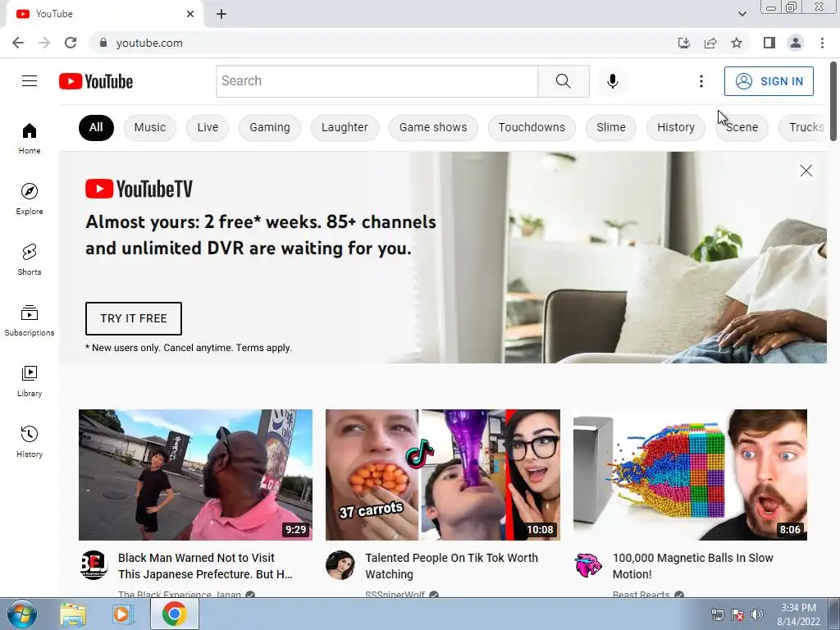
Task: Start voice search with microphone icon
Action: [612, 81]
